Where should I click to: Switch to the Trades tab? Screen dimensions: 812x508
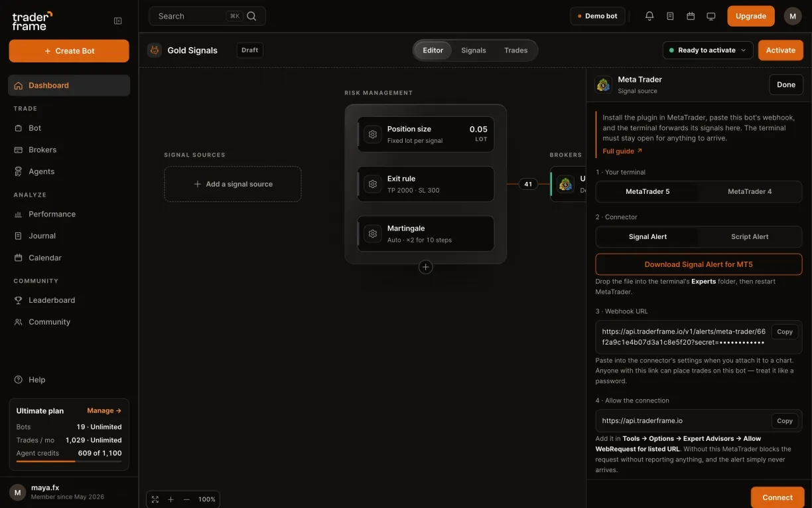point(516,50)
